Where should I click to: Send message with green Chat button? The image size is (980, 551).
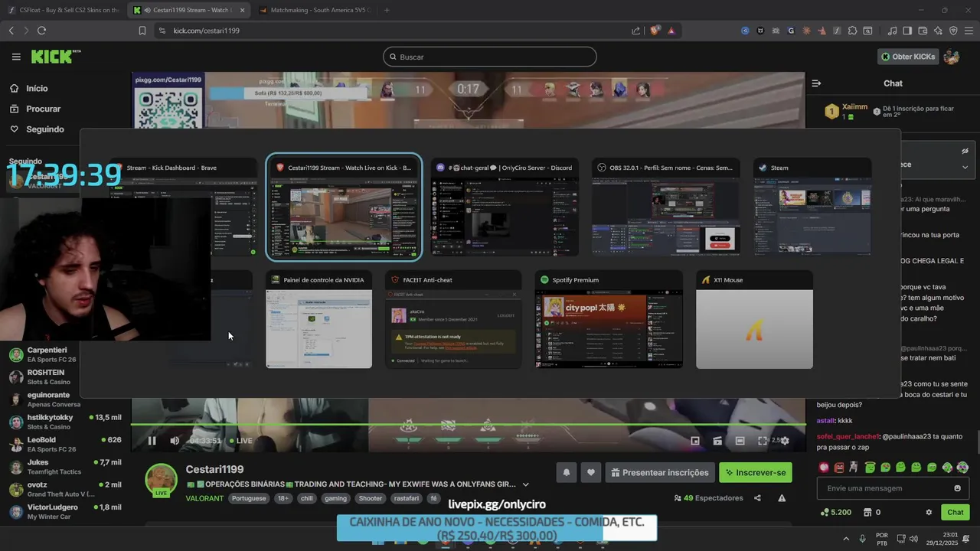[955, 512]
